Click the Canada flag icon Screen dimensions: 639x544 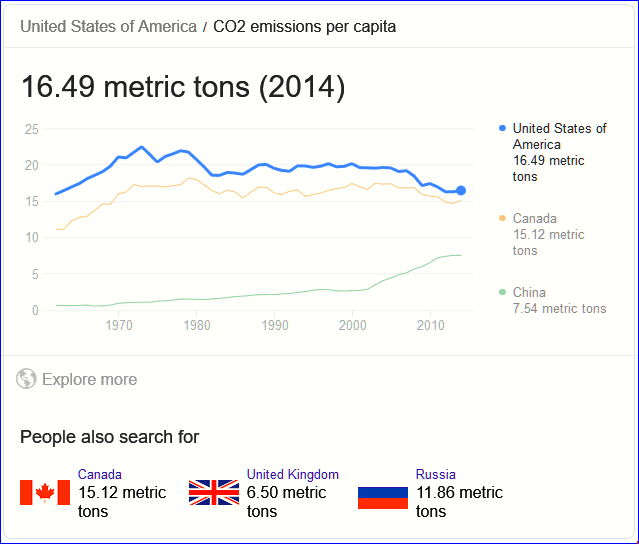coord(45,492)
